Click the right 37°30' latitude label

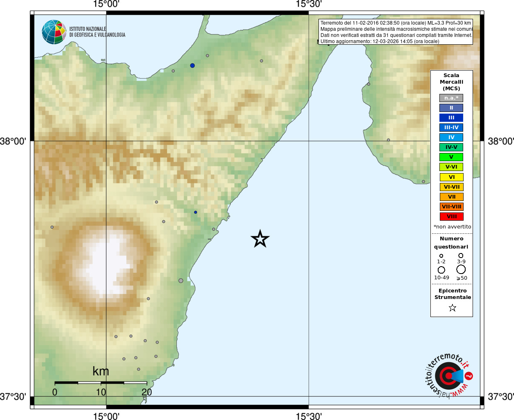tap(501, 397)
